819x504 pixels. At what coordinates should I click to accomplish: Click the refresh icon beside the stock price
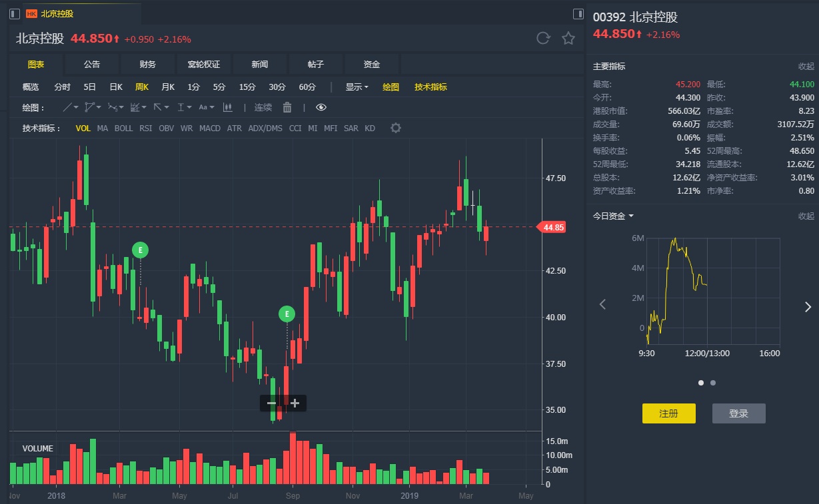pos(543,39)
